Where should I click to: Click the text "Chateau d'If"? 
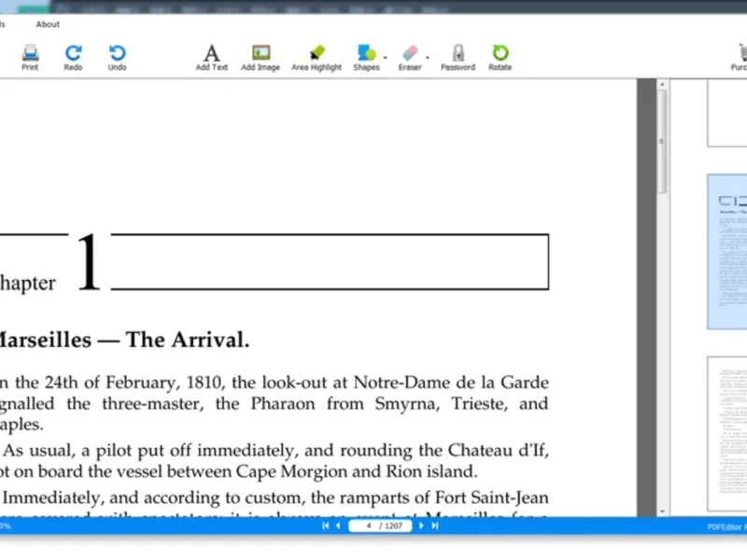click(x=499, y=450)
